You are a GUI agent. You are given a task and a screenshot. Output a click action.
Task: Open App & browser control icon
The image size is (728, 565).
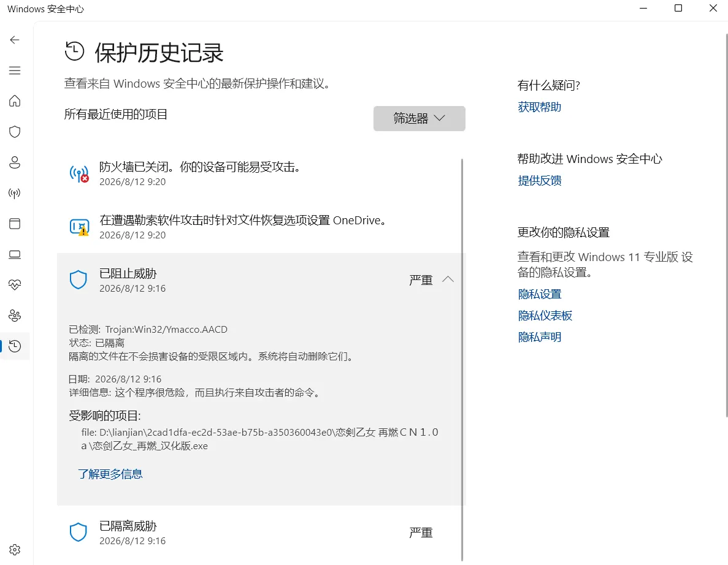click(14, 224)
